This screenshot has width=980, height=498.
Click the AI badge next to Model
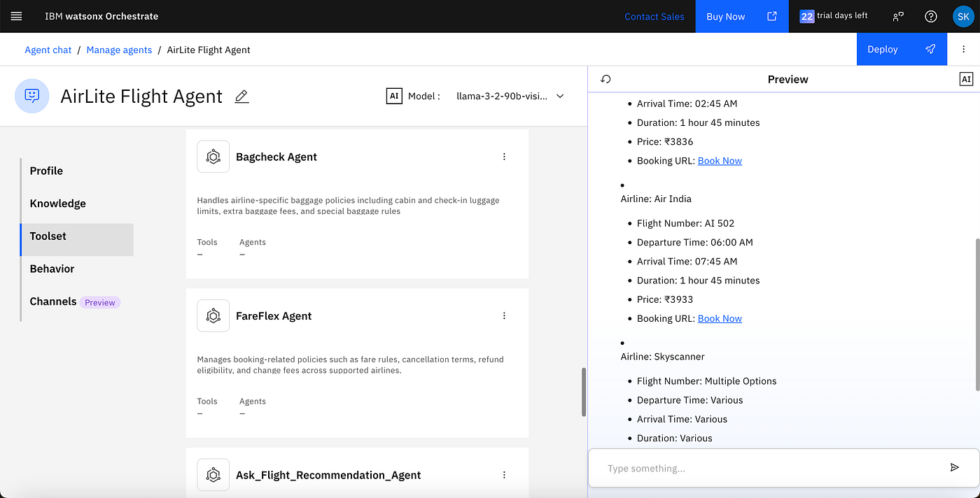(394, 96)
